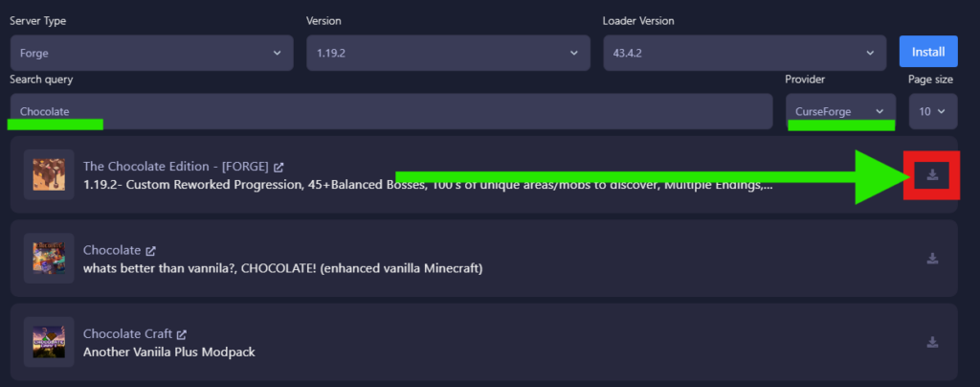Download the Chocolate Craft modpack

pyautogui.click(x=932, y=342)
